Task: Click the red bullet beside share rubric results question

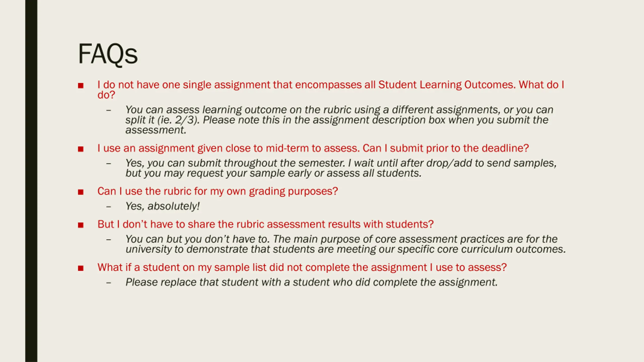Action: 80,225
